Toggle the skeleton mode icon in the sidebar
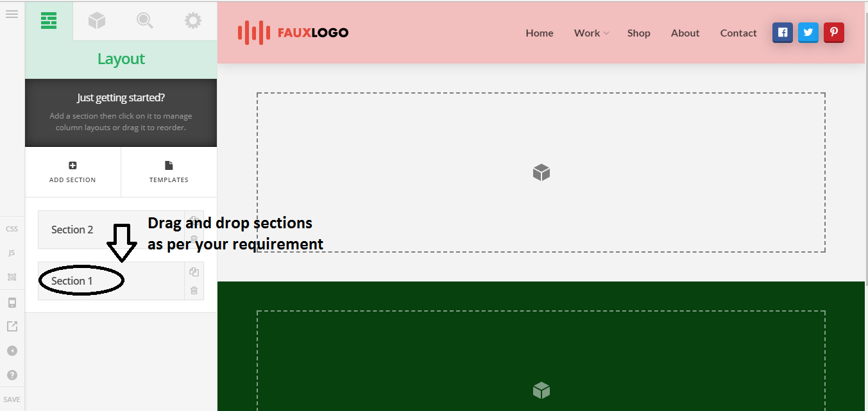868x411 pixels. [x=12, y=277]
